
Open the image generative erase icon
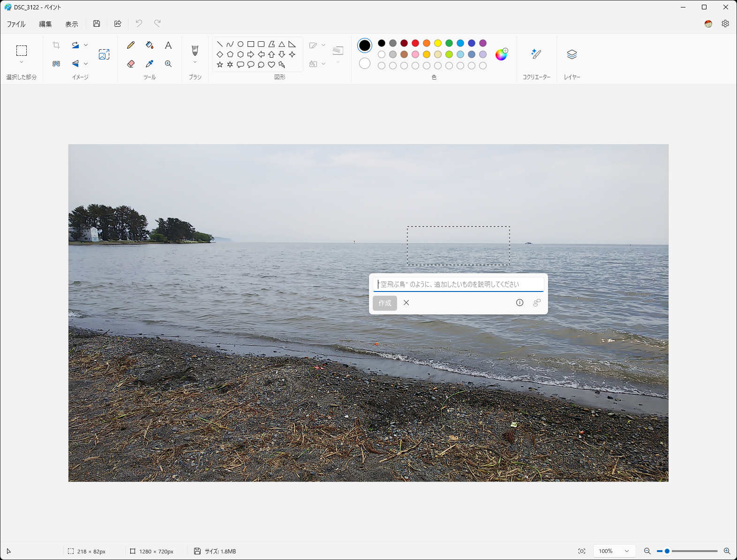click(x=56, y=63)
